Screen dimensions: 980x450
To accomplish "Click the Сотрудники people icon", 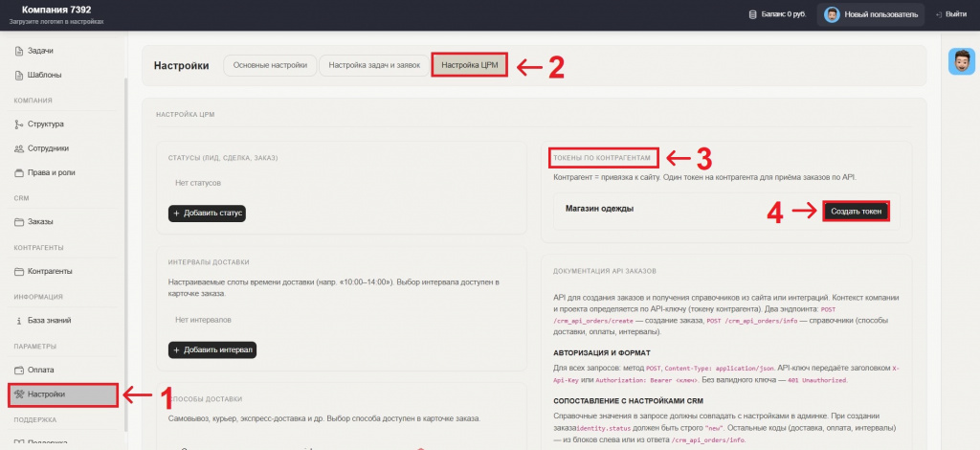I will (19, 148).
